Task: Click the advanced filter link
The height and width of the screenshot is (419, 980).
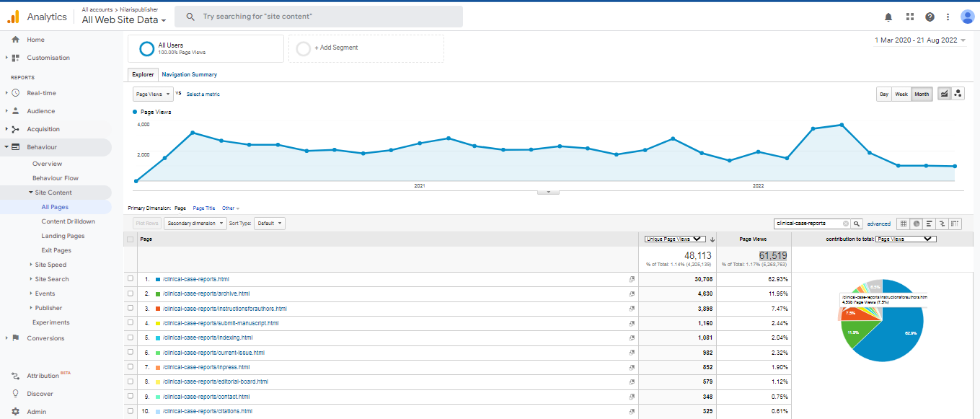Action: click(878, 224)
